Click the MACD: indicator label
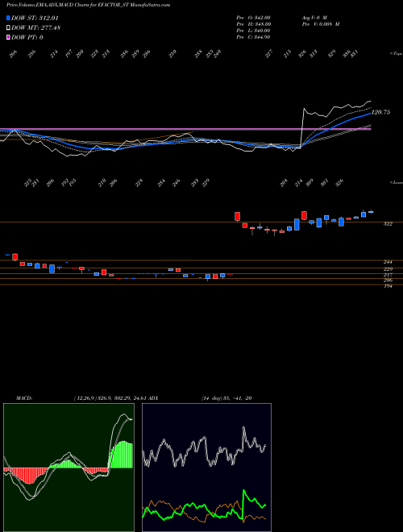Image resolution: width=403 pixels, height=532 pixels. tap(23, 398)
